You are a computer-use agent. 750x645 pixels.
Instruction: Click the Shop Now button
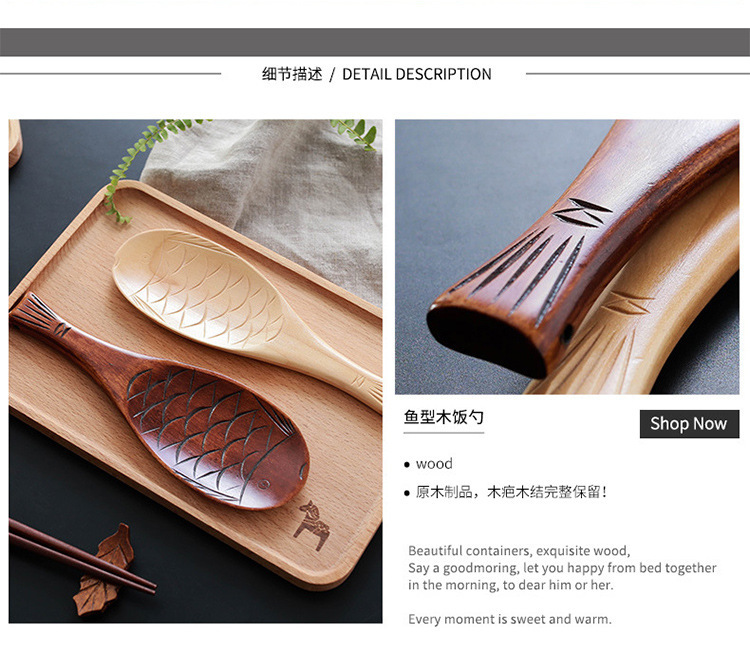tap(689, 423)
